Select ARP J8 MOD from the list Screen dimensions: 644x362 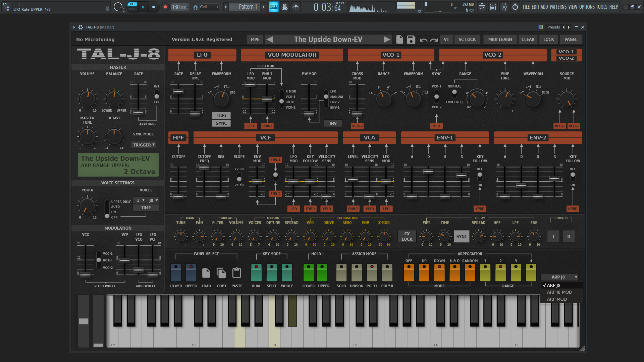coord(559,292)
